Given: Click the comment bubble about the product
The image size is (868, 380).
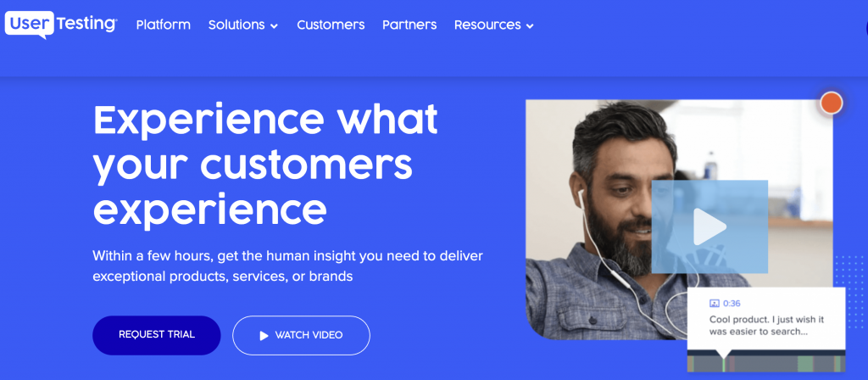Looking at the screenshot, I should 766,319.
